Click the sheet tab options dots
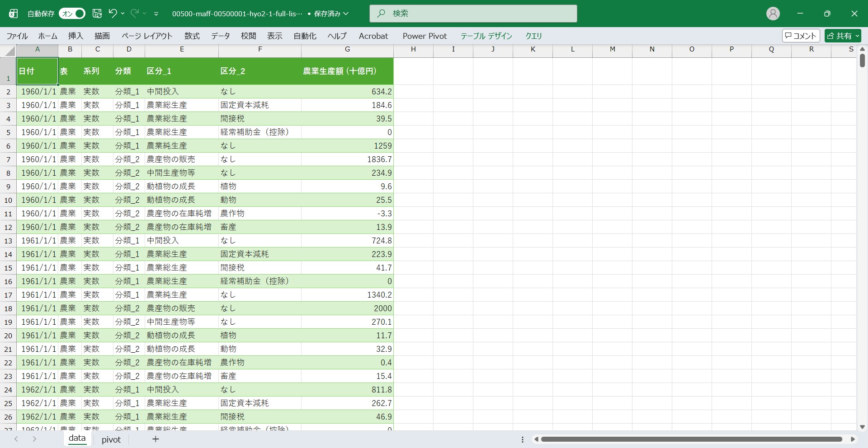Screen dimensions: 868x448 click(x=523, y=439)
